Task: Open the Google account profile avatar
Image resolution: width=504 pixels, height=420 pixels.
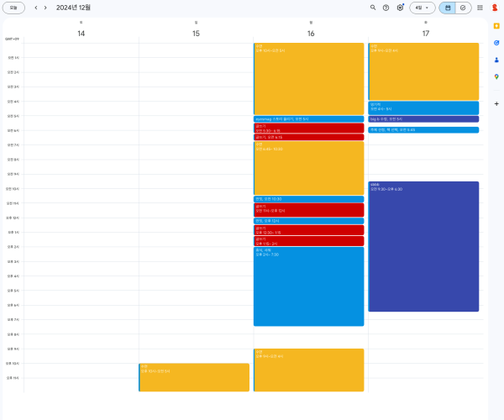Action: point(496,8)
